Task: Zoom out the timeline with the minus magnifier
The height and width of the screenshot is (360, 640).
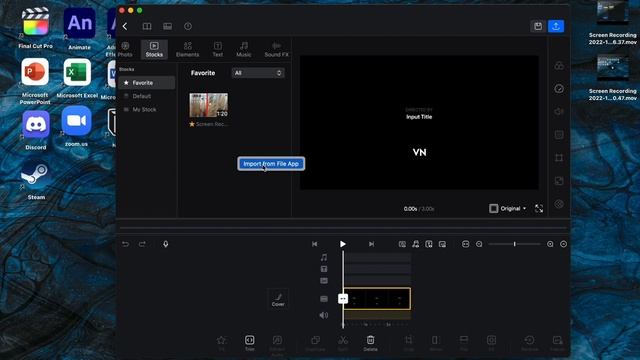Action: click(479, 244)
